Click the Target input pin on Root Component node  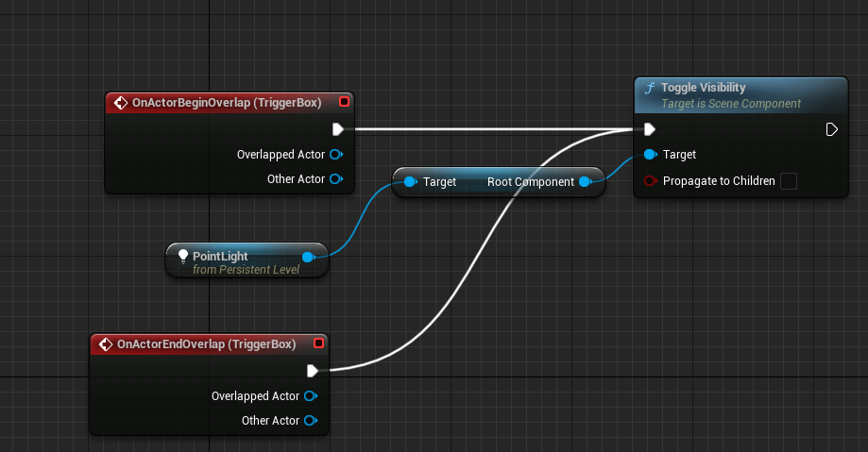tap(409, 182)
